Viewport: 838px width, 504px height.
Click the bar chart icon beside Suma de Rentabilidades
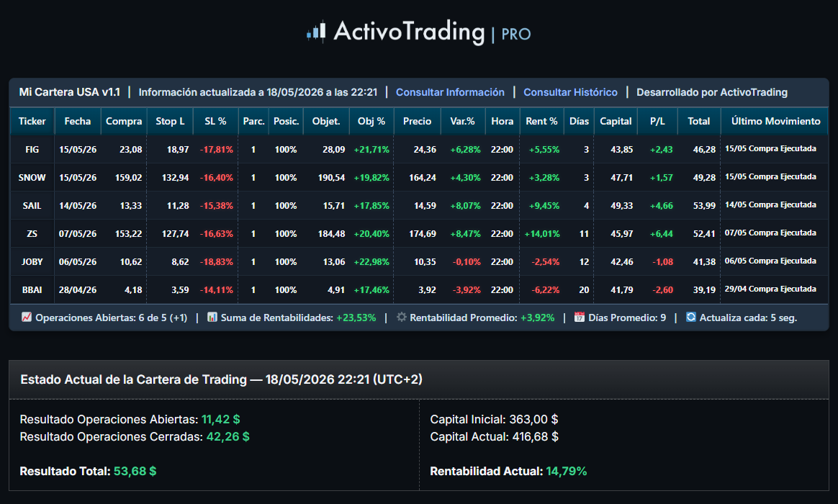tap(212, 317)
